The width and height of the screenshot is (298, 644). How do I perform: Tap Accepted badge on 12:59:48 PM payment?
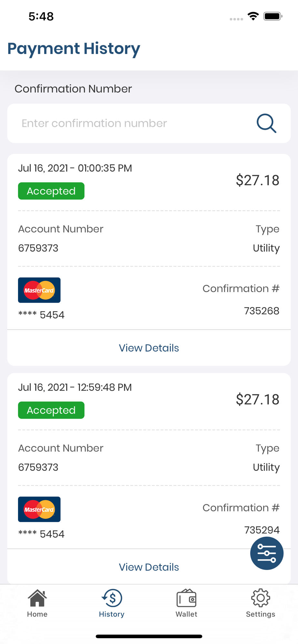pyautogui.click(x=51, y=410)
